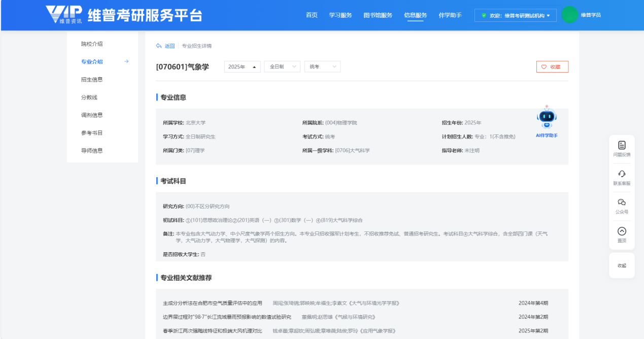Click the heart 收藏 favorite button
The width and height of the screenshot is (644, 339).
[552, 67]
